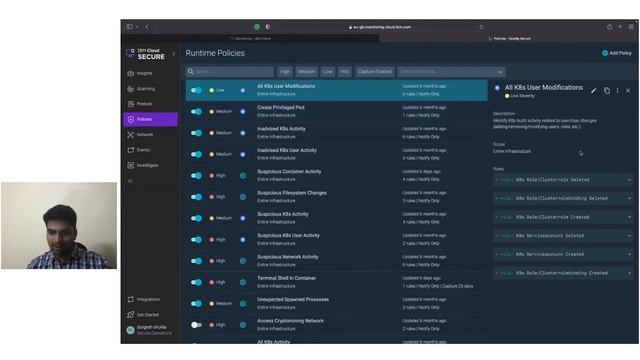640x360 pixels.
Task: Toggle Suspicious Container Activity policy
Action: [196, 176]
